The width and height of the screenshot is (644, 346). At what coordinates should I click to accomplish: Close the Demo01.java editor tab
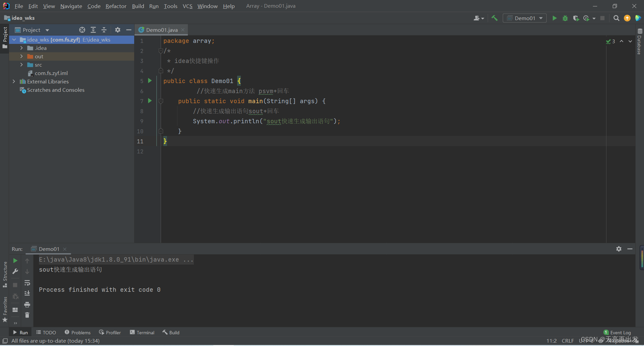[183, 30]
